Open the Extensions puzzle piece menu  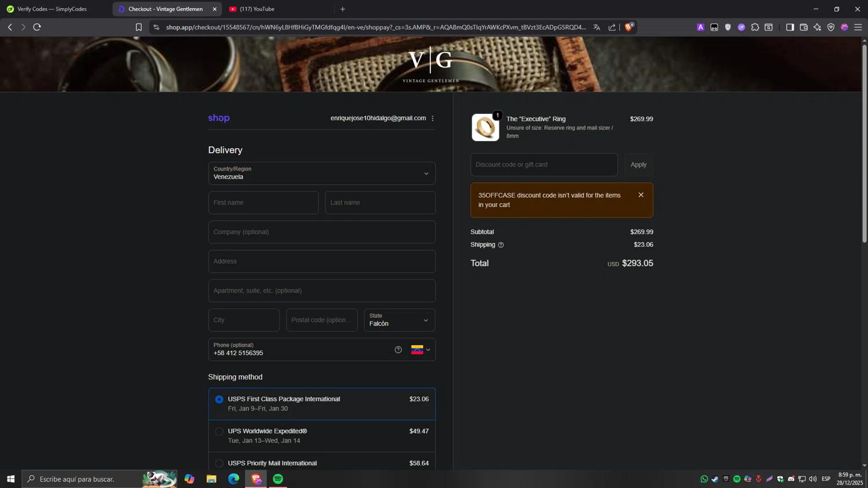(755, 27)
